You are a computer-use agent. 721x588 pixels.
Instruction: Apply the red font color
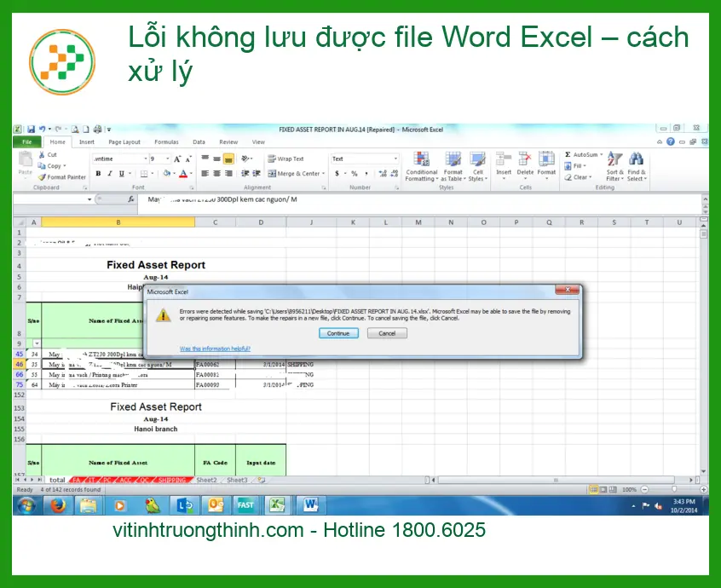pos(183,173)
